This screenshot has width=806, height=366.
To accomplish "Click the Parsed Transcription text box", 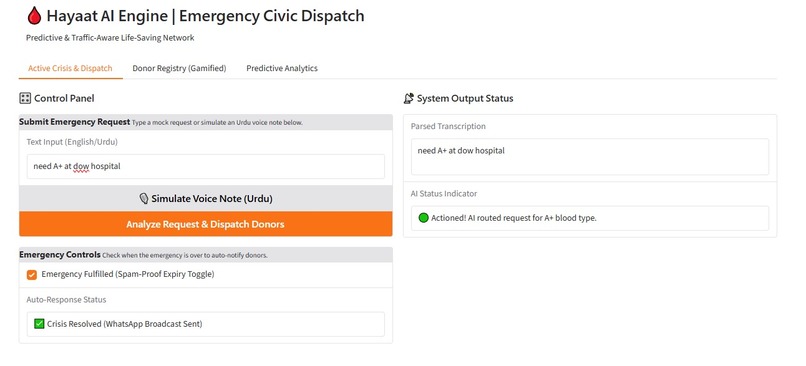I will (x=590, y=156).
